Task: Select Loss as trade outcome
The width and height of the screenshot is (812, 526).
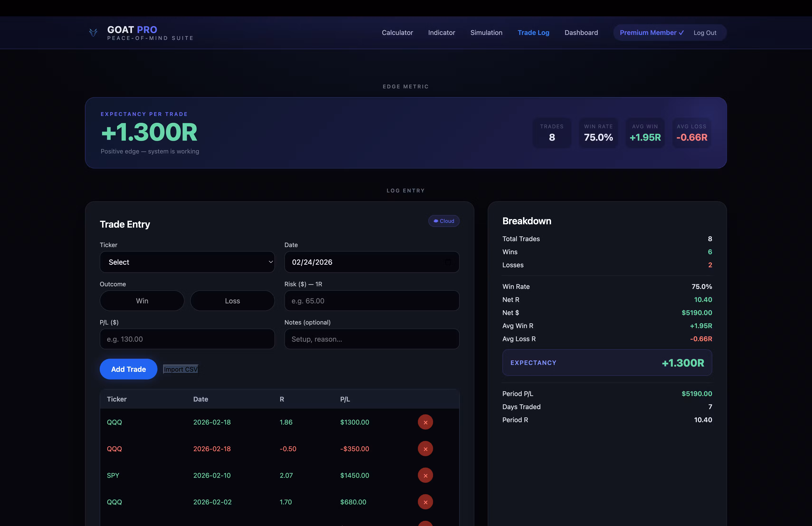Action: point(232,301)
